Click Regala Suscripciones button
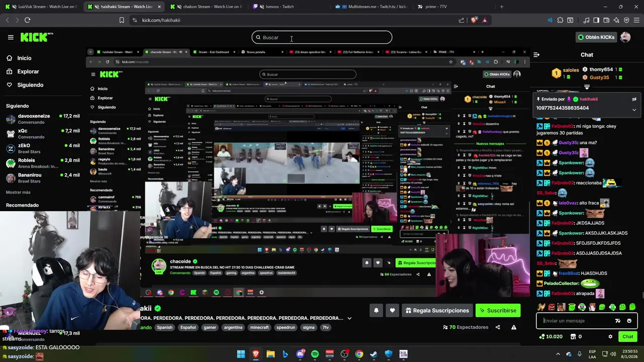 pyautogui.click(x=437, y=311)
